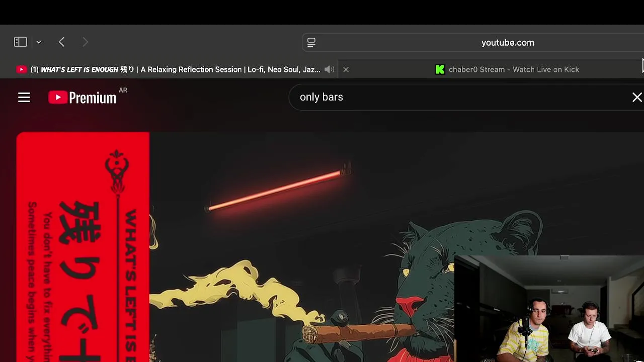Go forward with the browser forward arrow
The height and width of the screenshot is (362, 644).
click(x=85, y=42)
